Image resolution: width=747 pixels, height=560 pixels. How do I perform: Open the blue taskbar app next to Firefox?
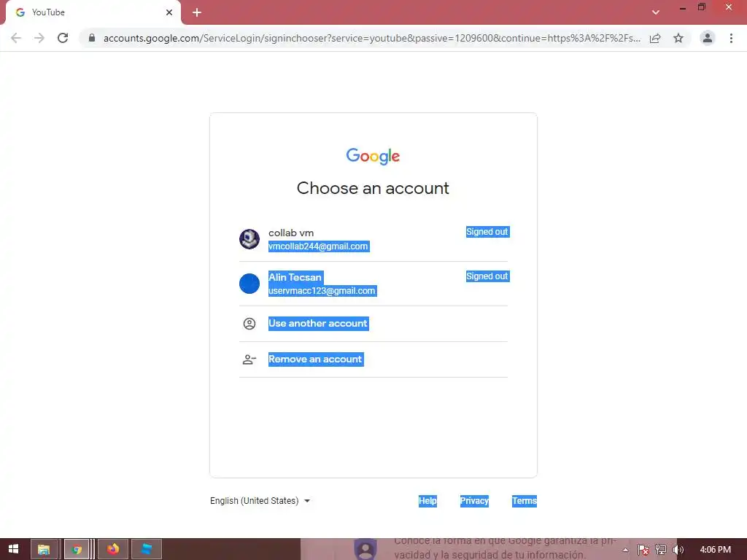(146, 549)
